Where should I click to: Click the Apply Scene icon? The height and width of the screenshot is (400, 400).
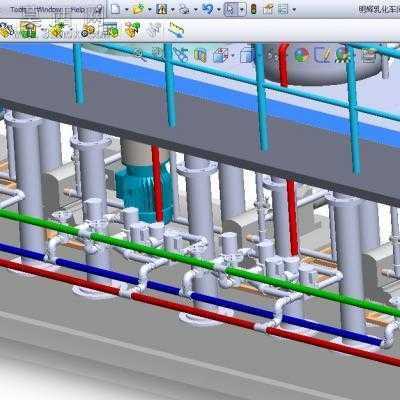pyautogui.click(x=323, y=55)
